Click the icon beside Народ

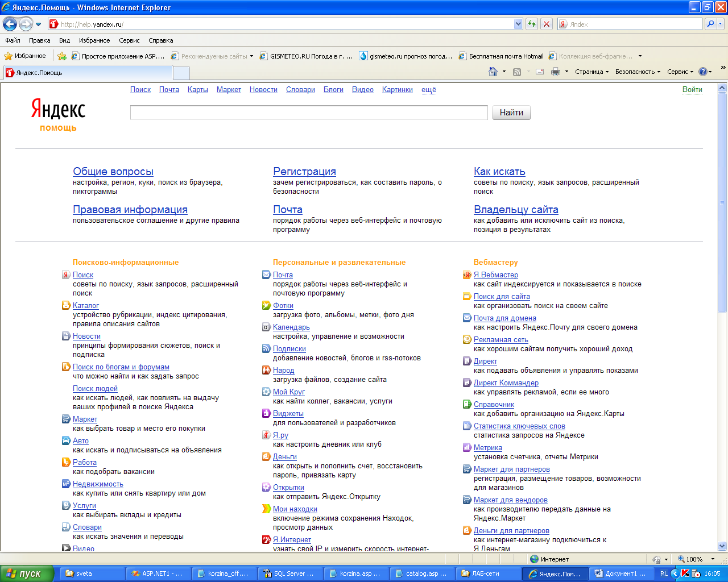click(x=266, y=370)
